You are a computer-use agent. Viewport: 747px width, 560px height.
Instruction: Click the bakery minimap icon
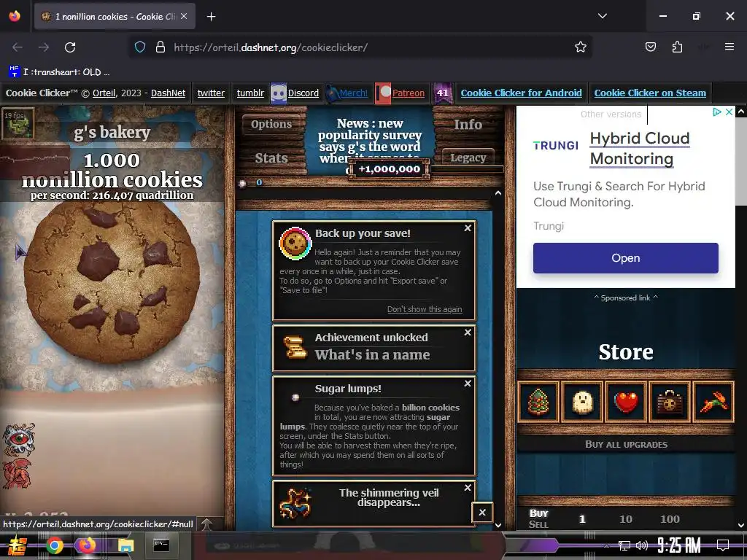coord(18,123)
